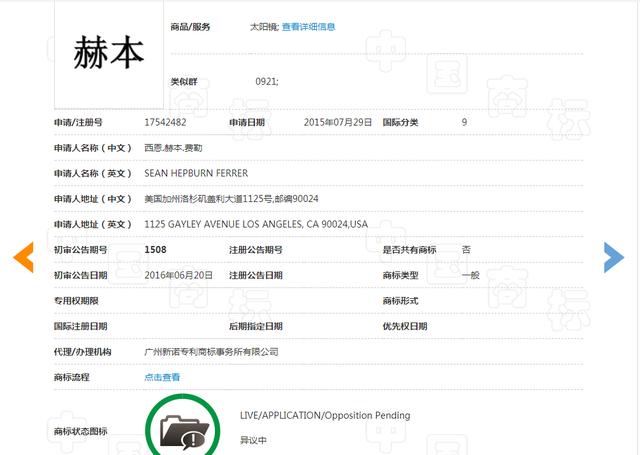
Task: Click the 商标状态图标 label
Action: [x=80, y=431]
